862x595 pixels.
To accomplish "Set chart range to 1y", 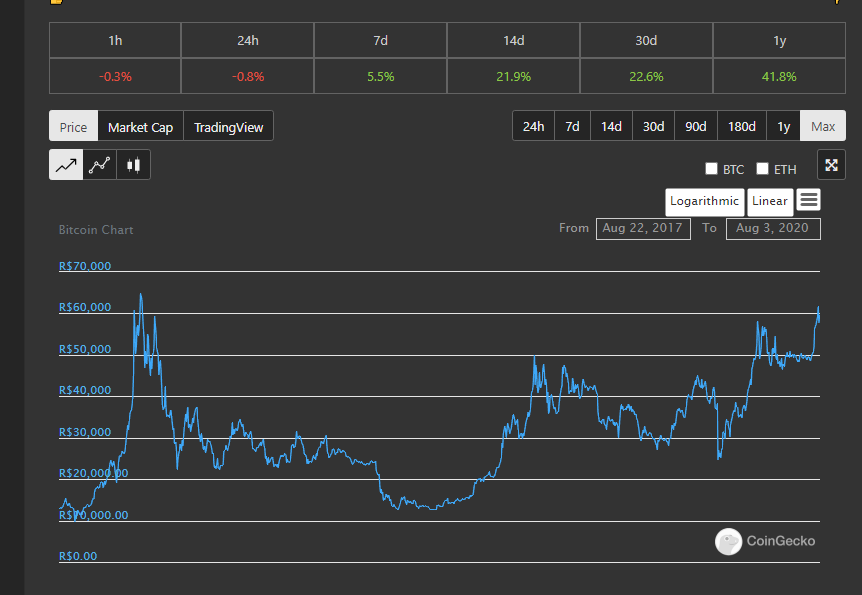I will (783, 126).
